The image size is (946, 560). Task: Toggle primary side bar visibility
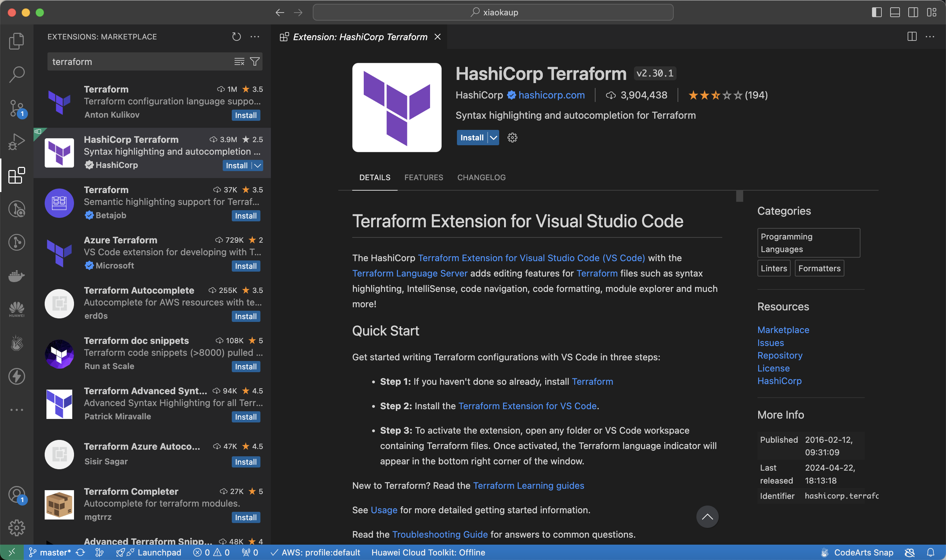pyautogui.click(x=877, y=13)
